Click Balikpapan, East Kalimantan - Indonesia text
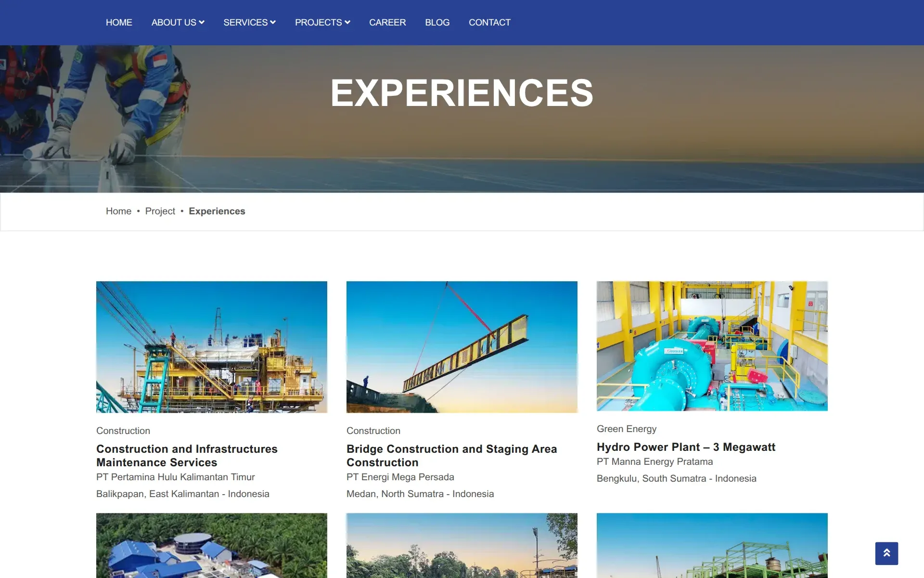924x578 pixels. coord(183,494)
